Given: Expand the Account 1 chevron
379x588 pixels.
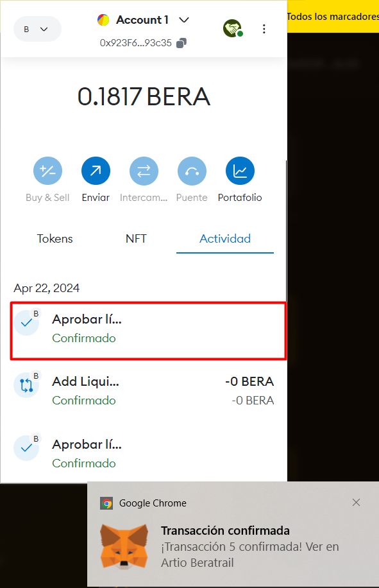Looking at the screenshot, I should tap(184, 20).
